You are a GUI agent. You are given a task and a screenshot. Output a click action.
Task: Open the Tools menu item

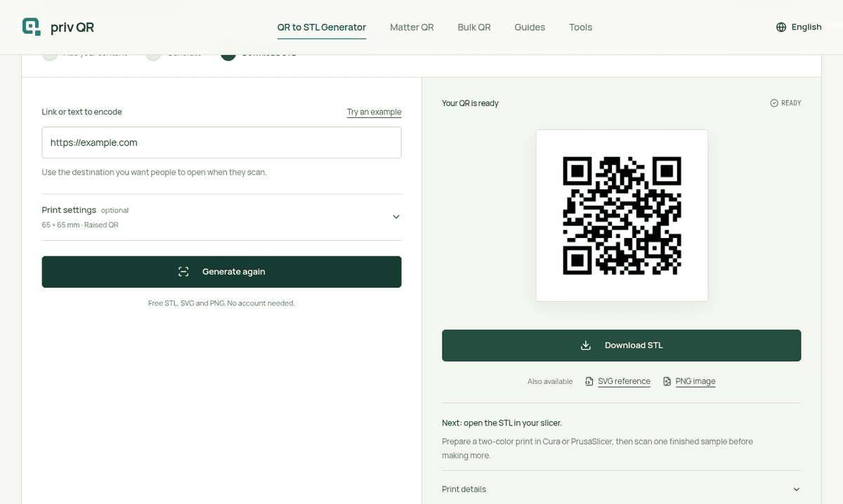(580, 27)
